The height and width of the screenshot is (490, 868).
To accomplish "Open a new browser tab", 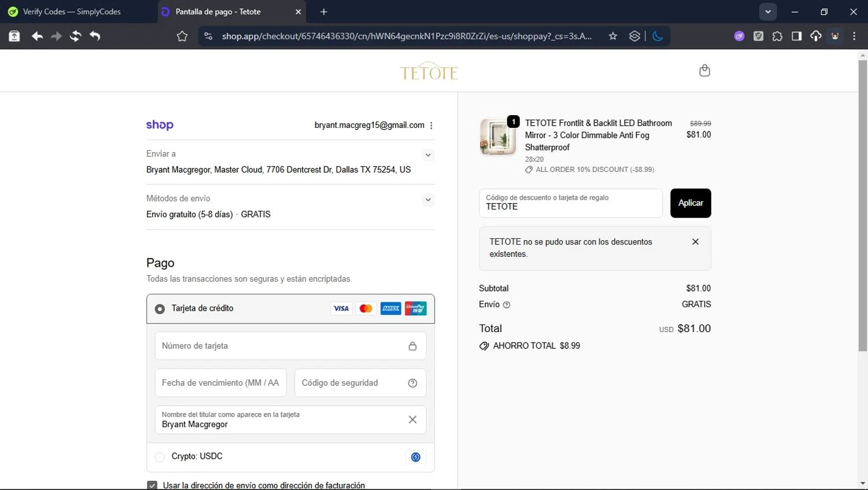I will tap(323, 12).
